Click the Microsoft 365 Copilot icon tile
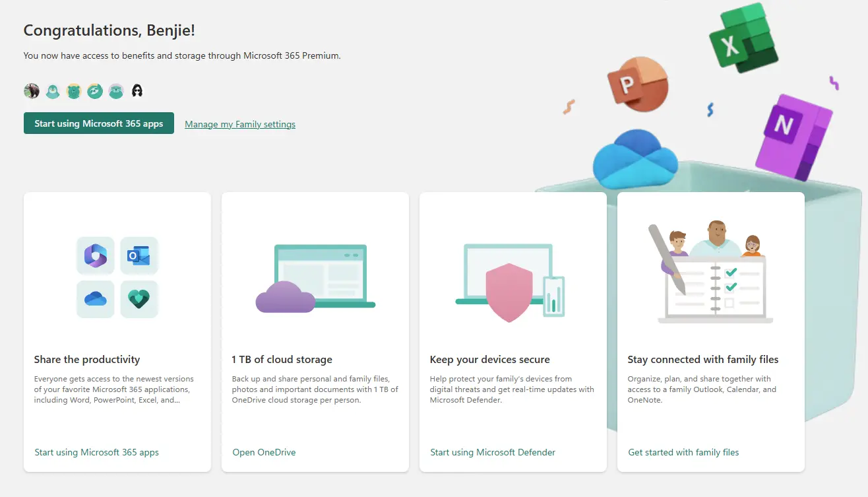The width and height of the screenshot is (868, 497). (96, 255)
